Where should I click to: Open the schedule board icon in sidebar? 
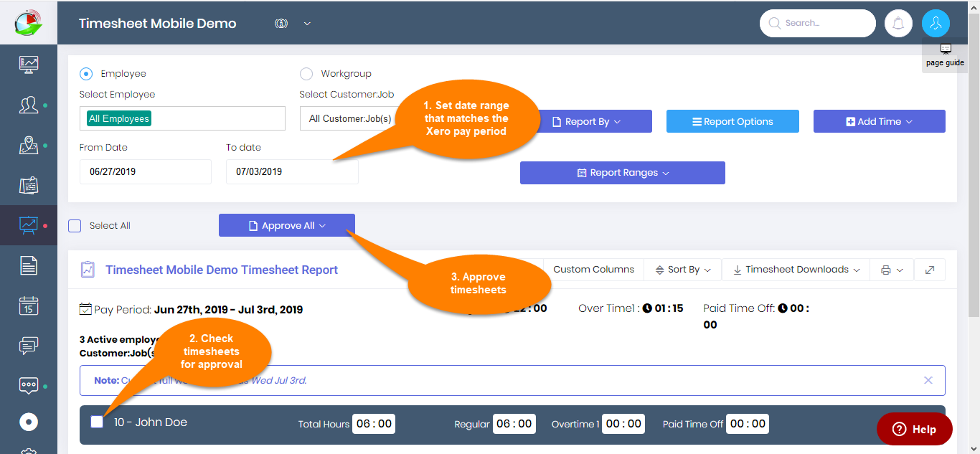(29, 185)
